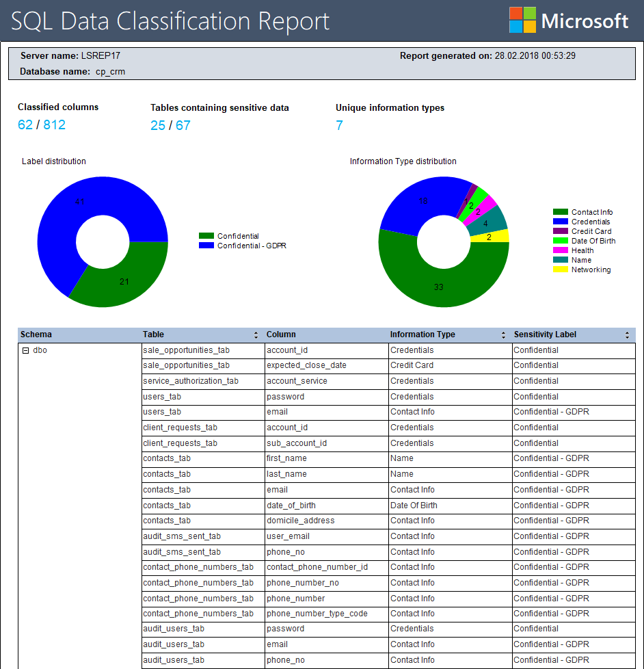Screen dimensions: 644x669
Task: Click the Credit Card purple legend swatch
Action: [x=560, y=231]
